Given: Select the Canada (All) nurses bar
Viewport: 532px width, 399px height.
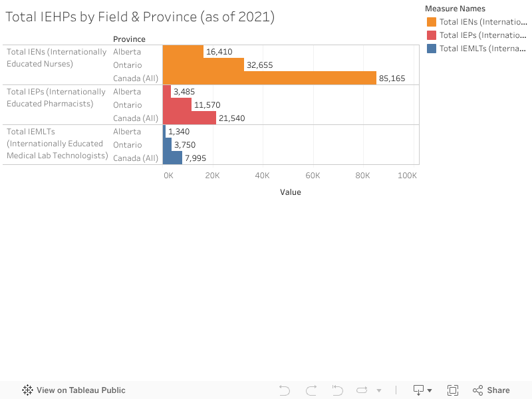Looking at the screenshot, I should [269, 78].
